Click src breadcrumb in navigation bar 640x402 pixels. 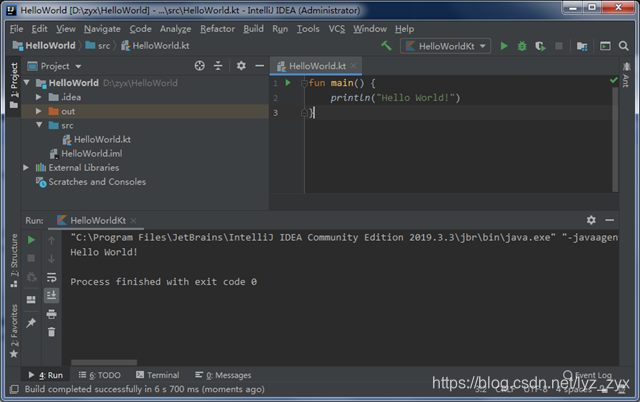pyautogui.click(x=98, y=46)
